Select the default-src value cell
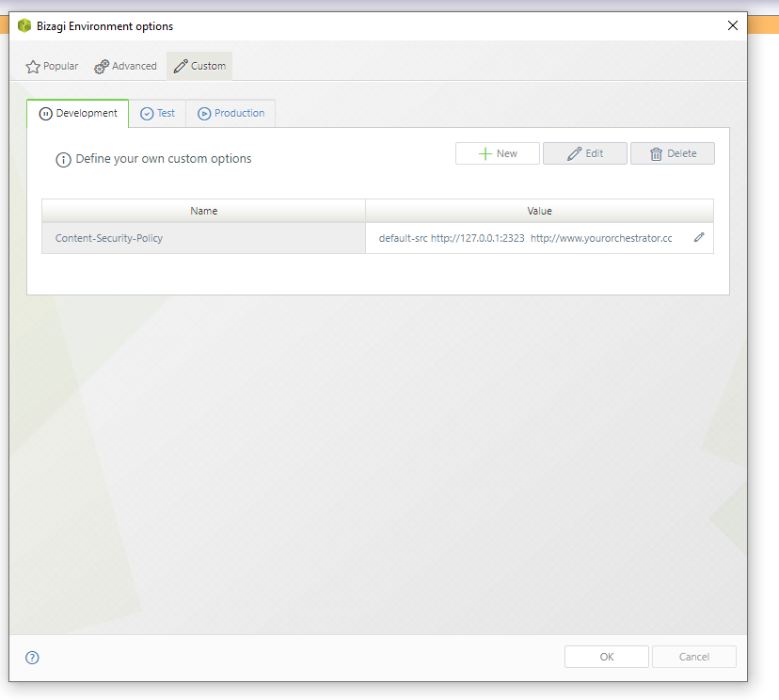The width and height of the screenshot is (779, 700). tap(539, 238)
